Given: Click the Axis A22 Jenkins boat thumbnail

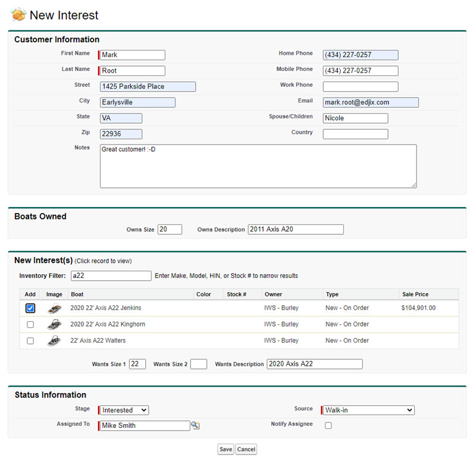Looking at the screenshot, I should pos(54,308).
